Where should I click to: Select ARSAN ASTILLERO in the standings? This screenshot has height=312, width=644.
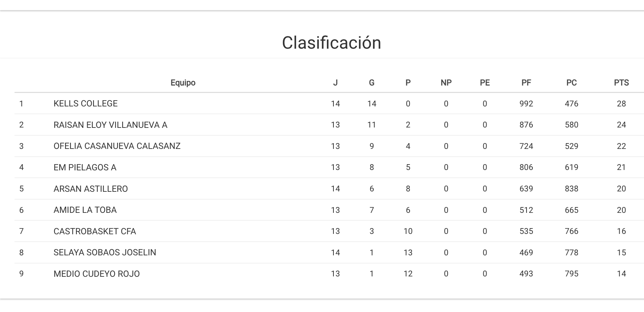tap(91, 189)
